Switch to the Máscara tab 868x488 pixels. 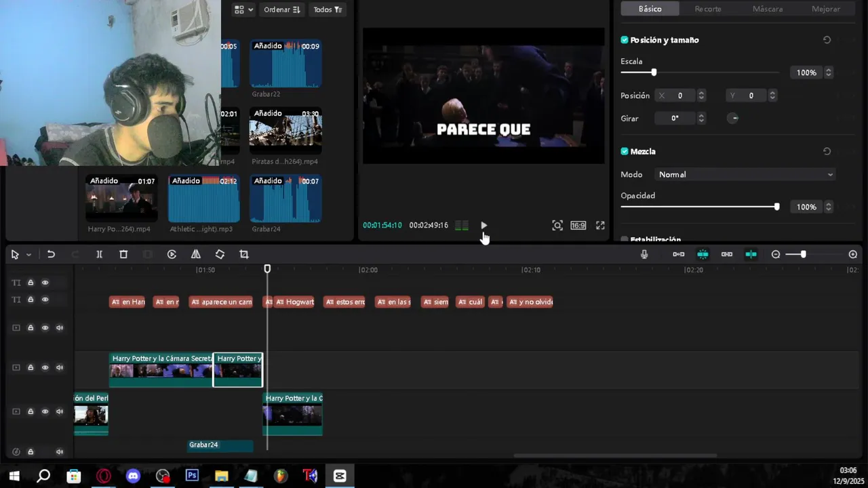point(768,9)
